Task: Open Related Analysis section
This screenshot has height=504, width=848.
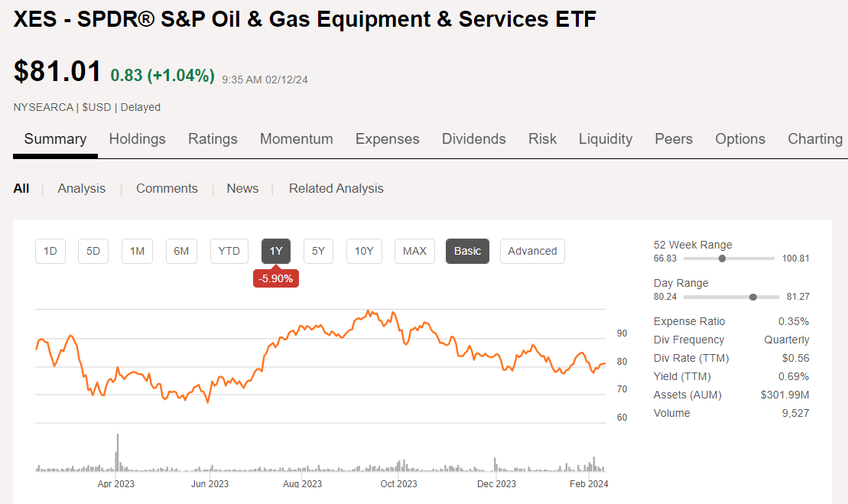Action: click(336, 187)
